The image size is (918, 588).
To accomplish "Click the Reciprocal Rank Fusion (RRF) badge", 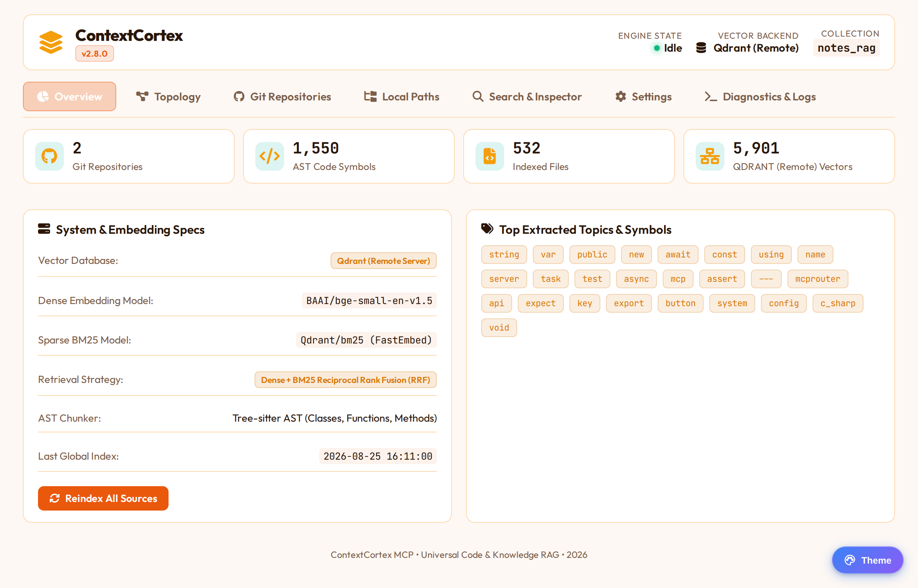I will click(x=346, y=380).
